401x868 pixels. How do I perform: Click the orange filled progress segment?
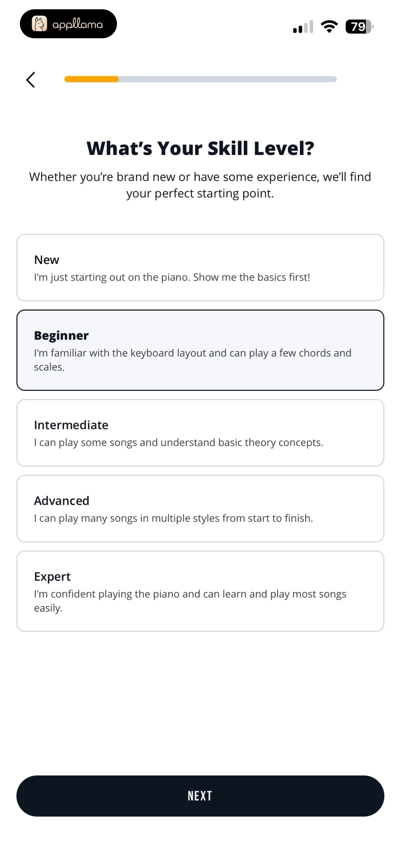[x=91, y=79]
